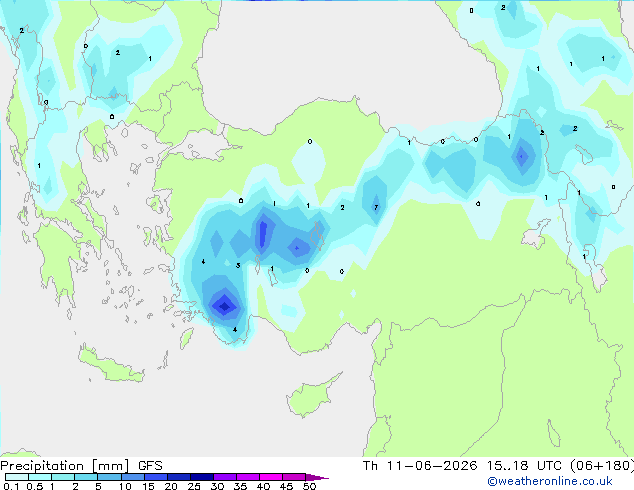Click the 20–25 mm dark blue swatch
The width and height of the screenshot is (634, 490).
[x=178, y=477]
